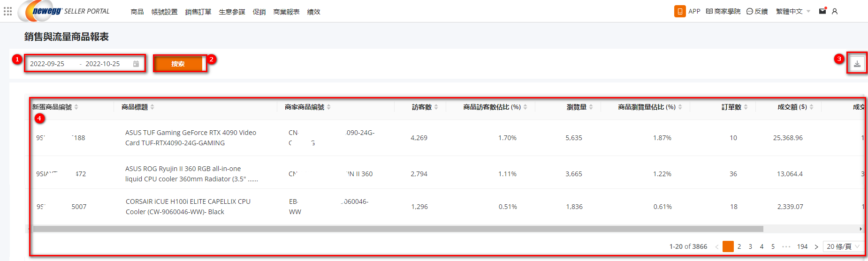Click visitor count 2,794
This screenshot has width=868, height=261.
click(419, 174)
